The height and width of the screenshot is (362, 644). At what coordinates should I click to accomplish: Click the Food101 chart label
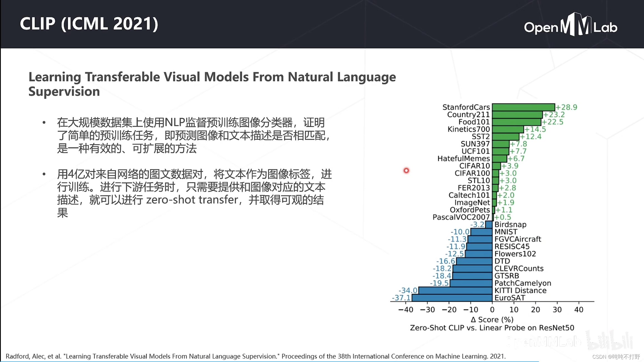474,122
